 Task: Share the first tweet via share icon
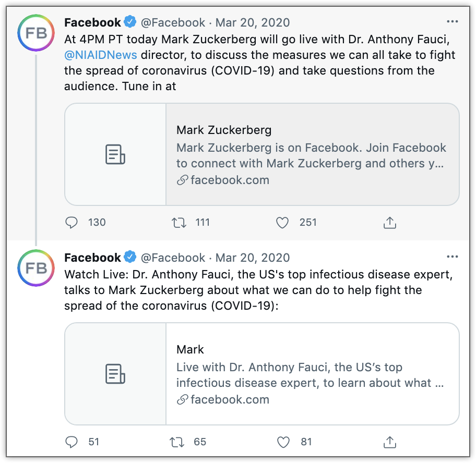pyautogui.click(x=390, y=223)
